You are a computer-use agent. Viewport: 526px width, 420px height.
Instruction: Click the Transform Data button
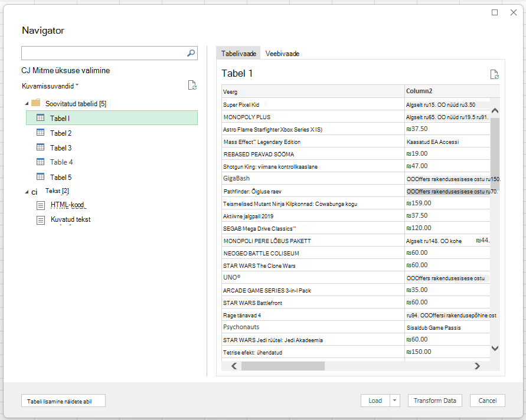point(434,401)
